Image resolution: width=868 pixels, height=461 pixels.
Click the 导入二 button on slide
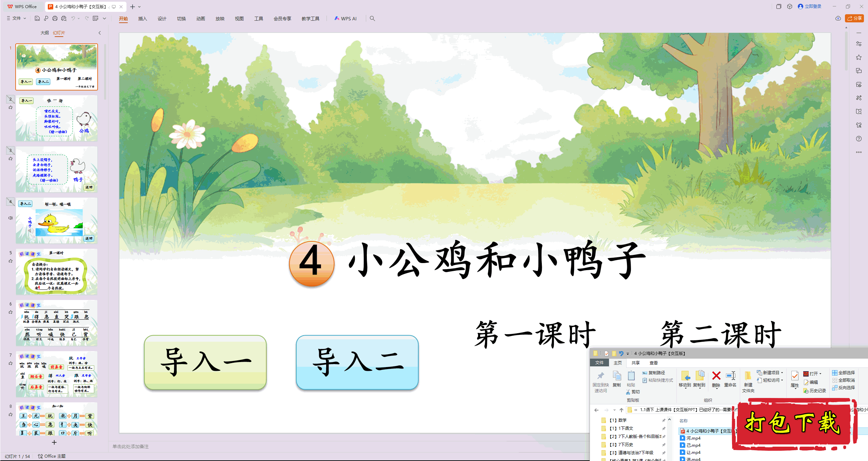pos(357,362)
